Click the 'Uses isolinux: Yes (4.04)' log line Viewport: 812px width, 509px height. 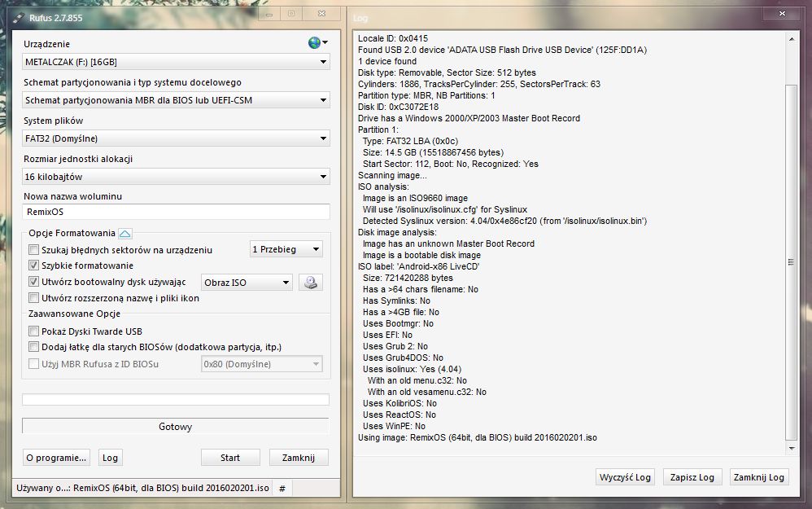click(x=413, y=369)
